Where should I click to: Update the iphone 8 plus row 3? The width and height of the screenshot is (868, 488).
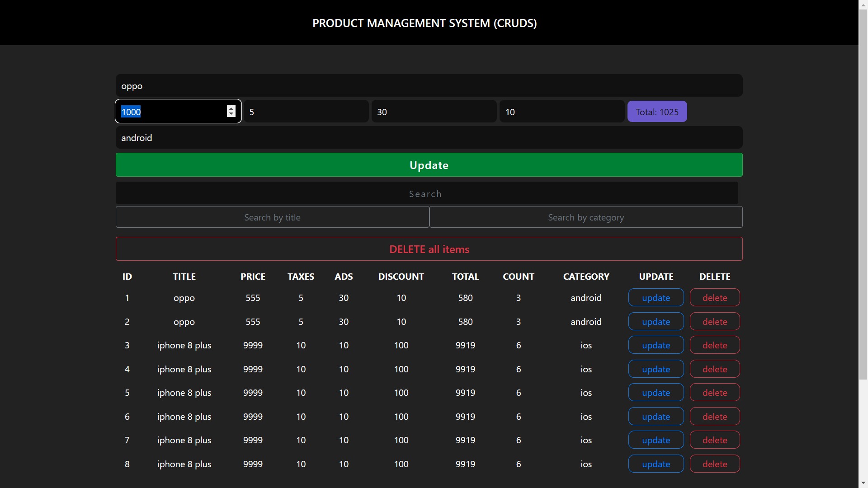click(656, 345)
